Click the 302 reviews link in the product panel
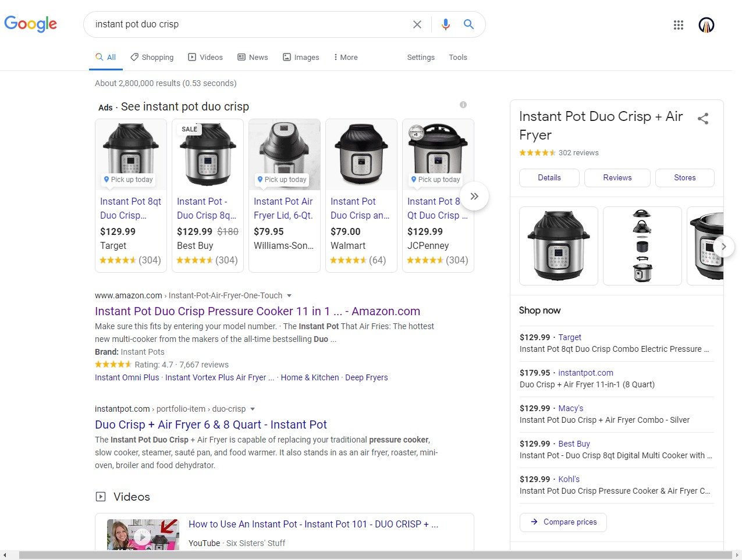This screenshot has width=742, height=560. pyautogui.click(x=578, y=153)
